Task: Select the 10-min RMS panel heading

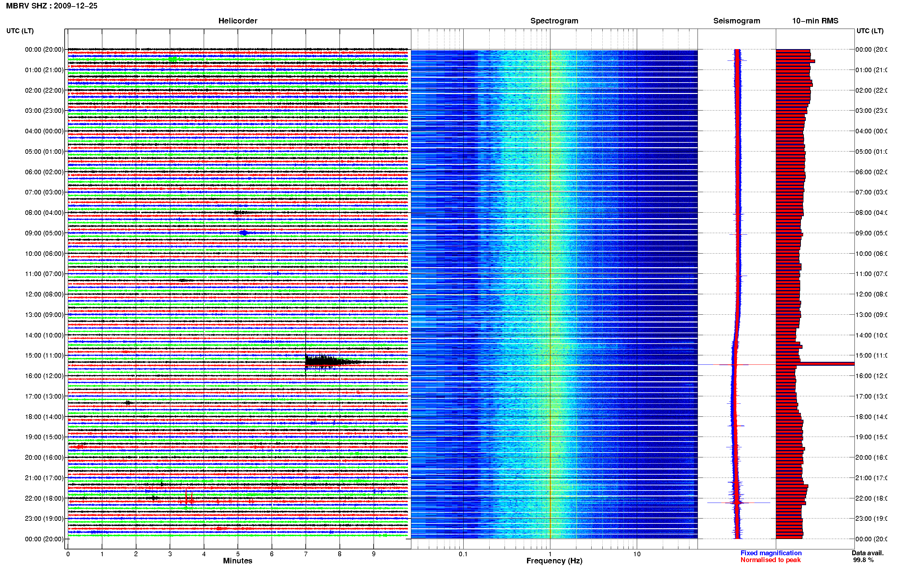Action: [815, 21]
